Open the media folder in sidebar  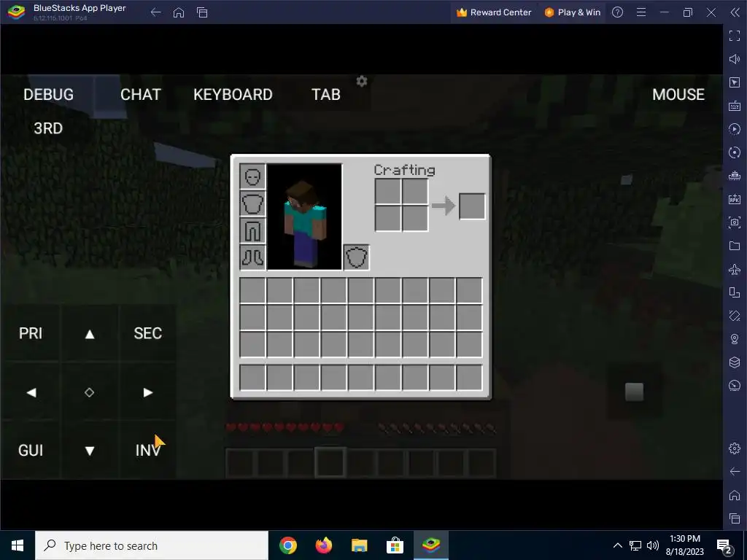735,246
